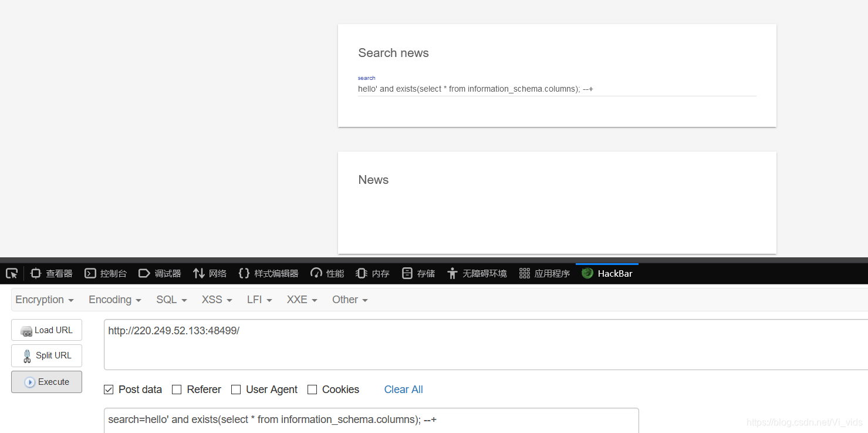The image size is (868, 433).
Task: Enable the Cookies checkbox
Action: coord(312,390)
